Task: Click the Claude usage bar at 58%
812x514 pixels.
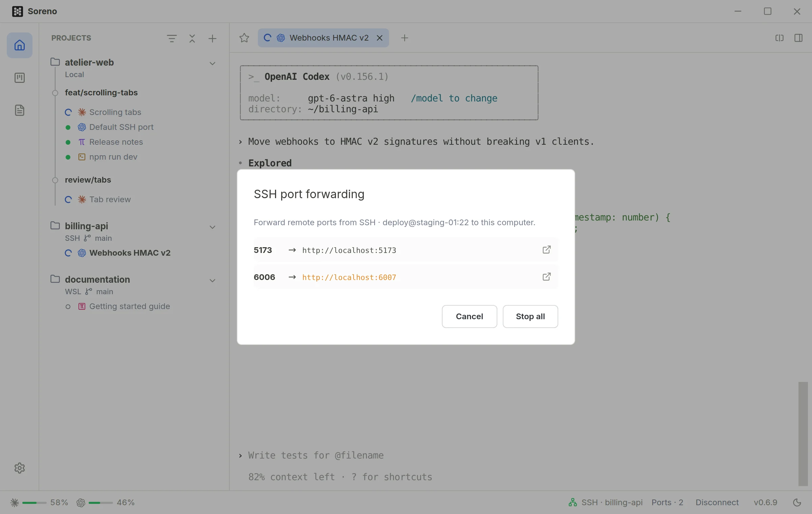Action: 34,503
